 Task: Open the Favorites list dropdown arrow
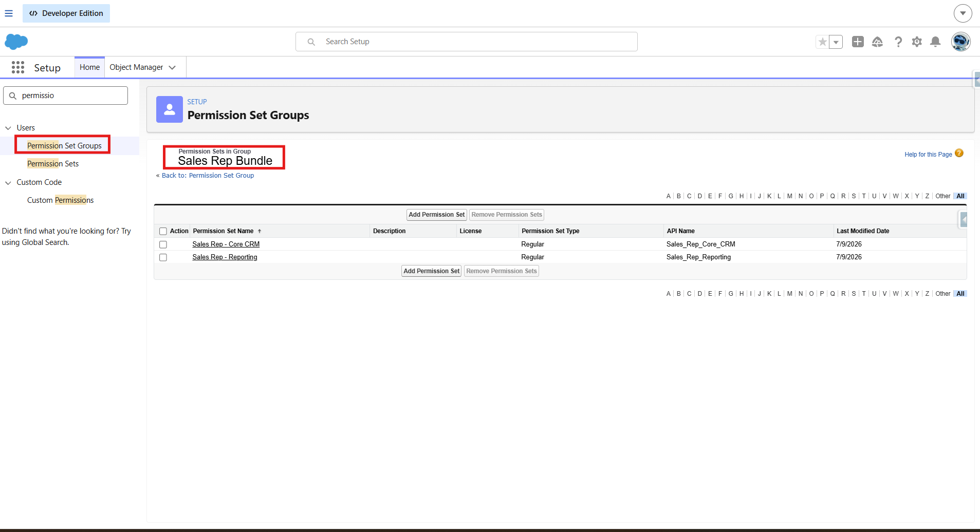[836, 42]
